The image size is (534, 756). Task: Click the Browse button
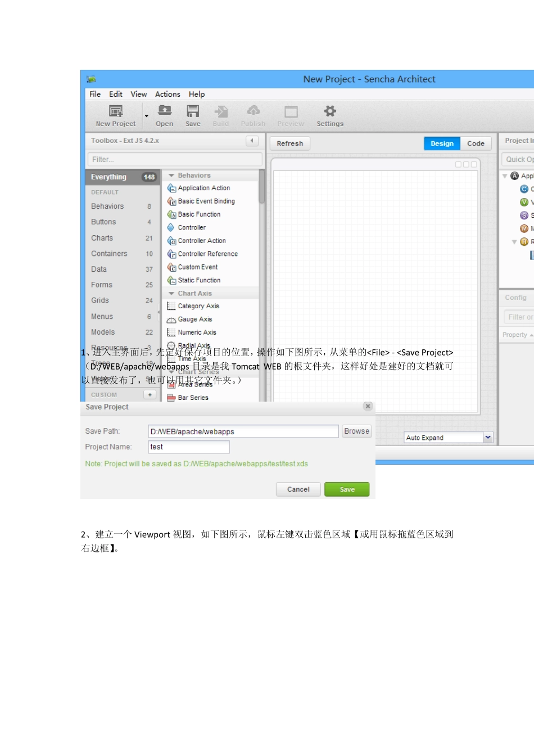tap(357, 431)
